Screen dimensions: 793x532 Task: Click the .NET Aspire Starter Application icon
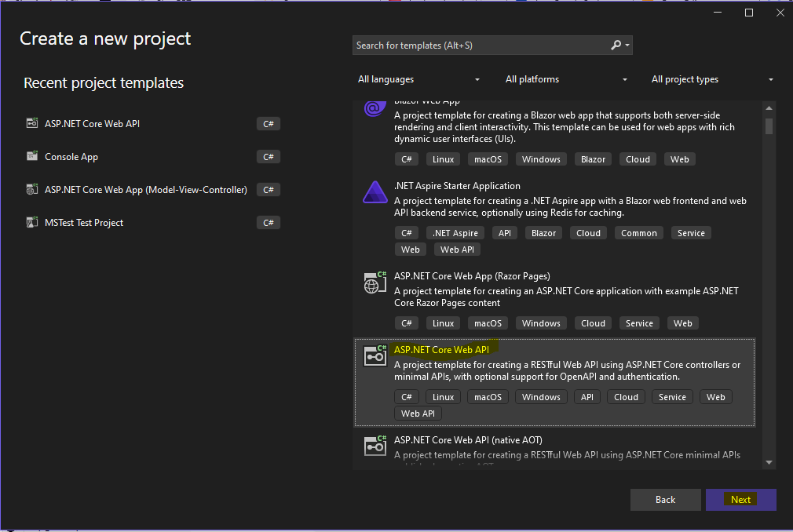tap(375, 192)
